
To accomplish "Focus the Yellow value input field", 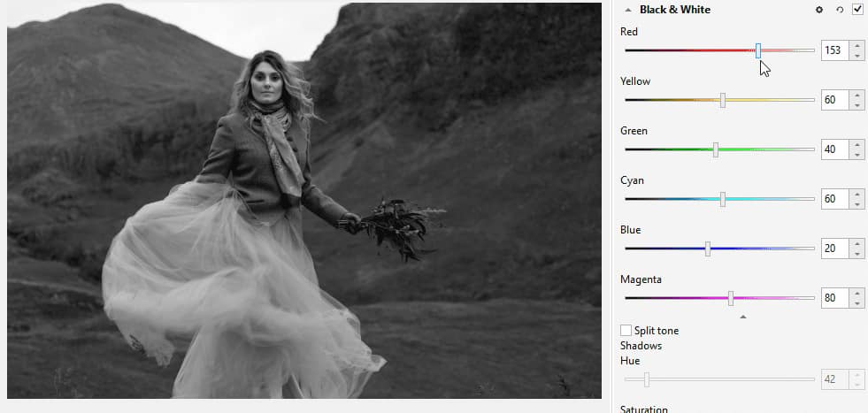I will pos(833,100).
